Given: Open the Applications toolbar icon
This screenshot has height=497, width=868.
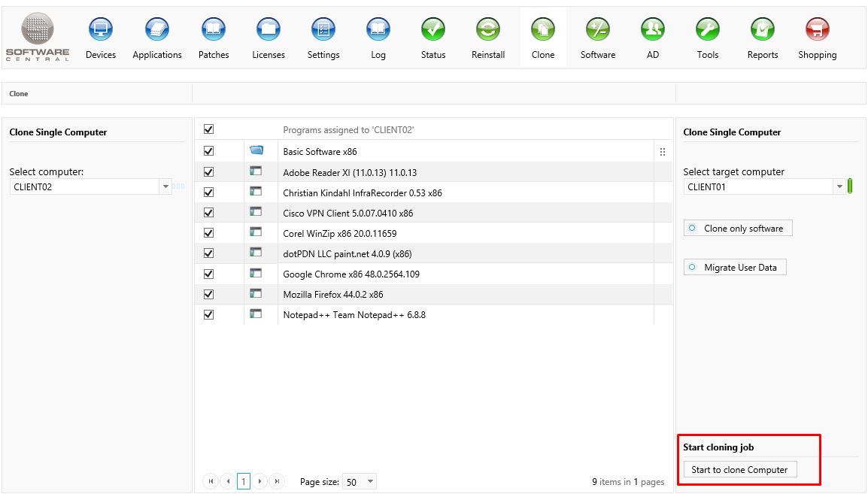Looking at the screenshot, I should pos(156,30).
